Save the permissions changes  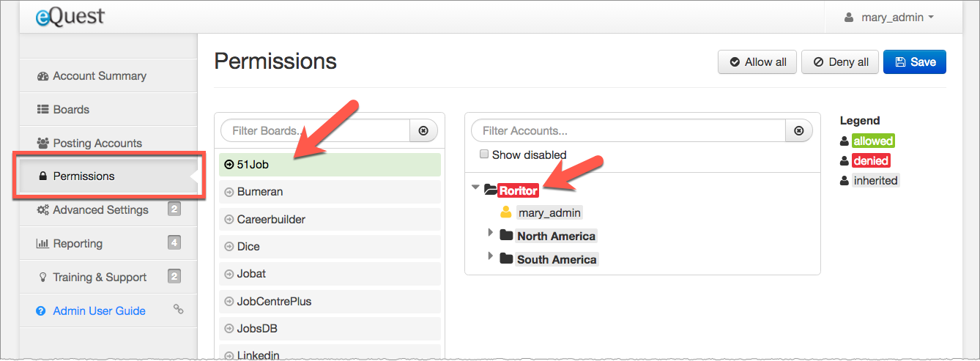[915, 62]
